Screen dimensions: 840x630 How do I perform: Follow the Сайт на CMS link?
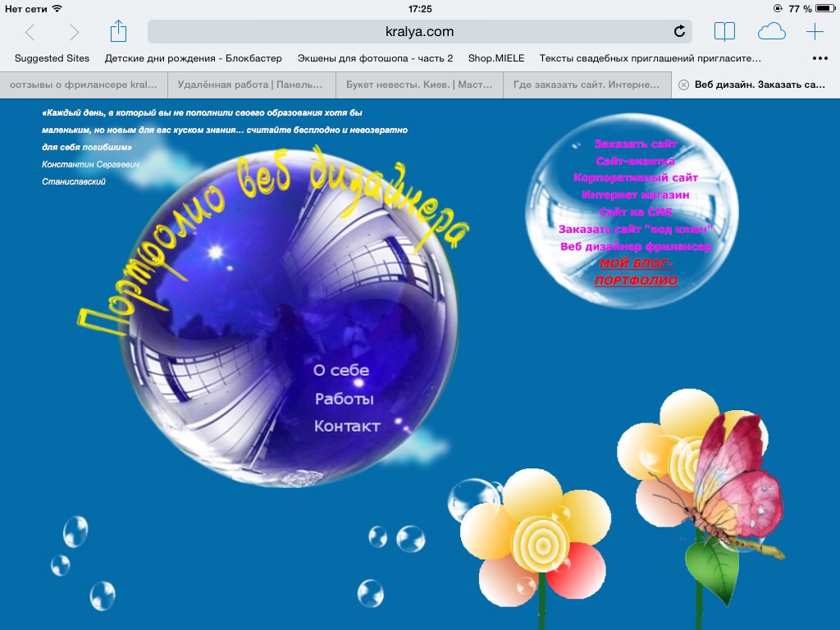(636, 212)
